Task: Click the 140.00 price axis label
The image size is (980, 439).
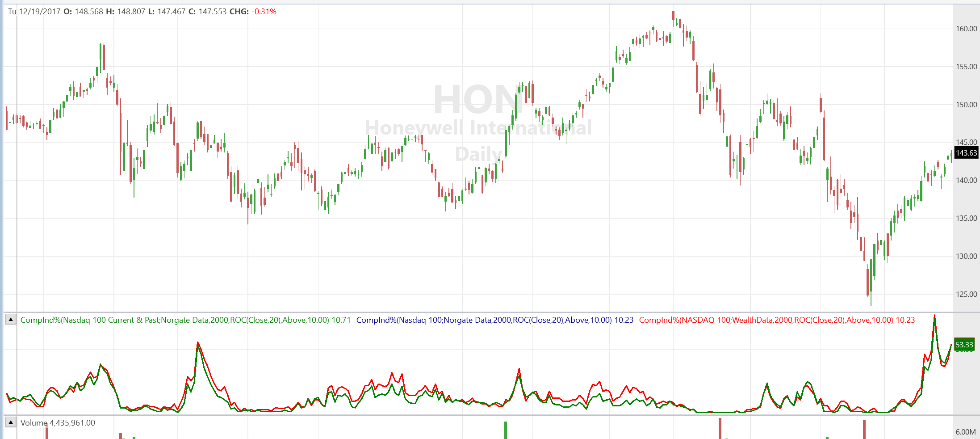Action: point(966,180)
